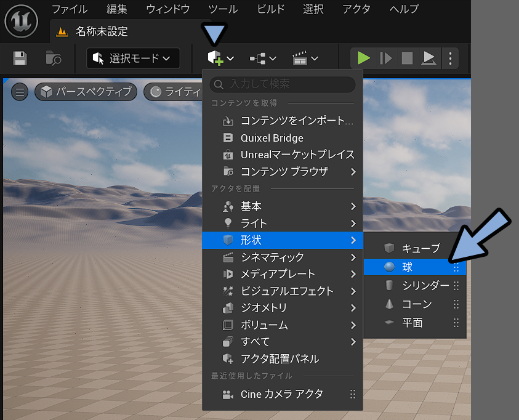The height and width of the screenshot is (420, 519).
Task: Open play options three-dot menu
Action: [x=450, y=59]
